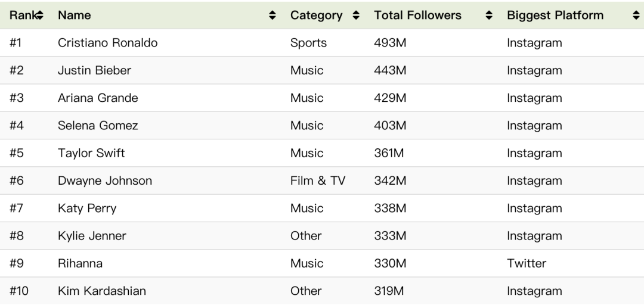Sort by Total Followers arrow icon

pyautogui.click(x=489, y=15)
